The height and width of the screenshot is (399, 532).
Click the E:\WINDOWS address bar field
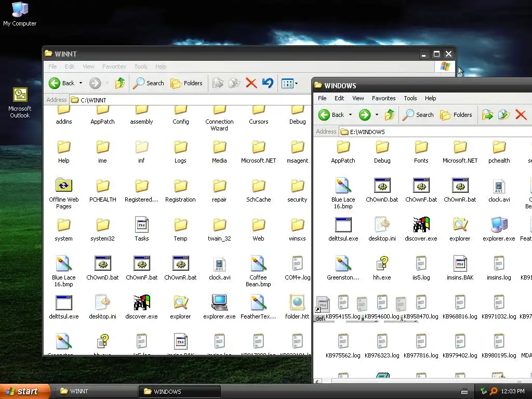click(435, 131)
